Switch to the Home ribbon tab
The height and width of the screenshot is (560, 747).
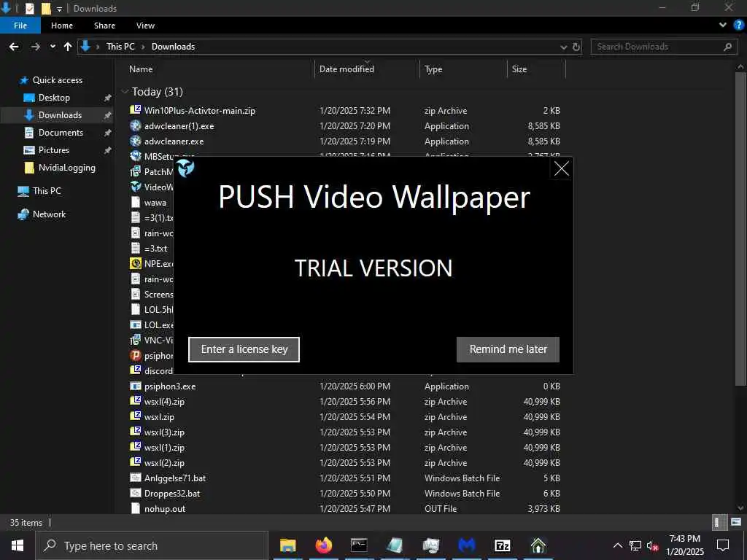(62, 26)
